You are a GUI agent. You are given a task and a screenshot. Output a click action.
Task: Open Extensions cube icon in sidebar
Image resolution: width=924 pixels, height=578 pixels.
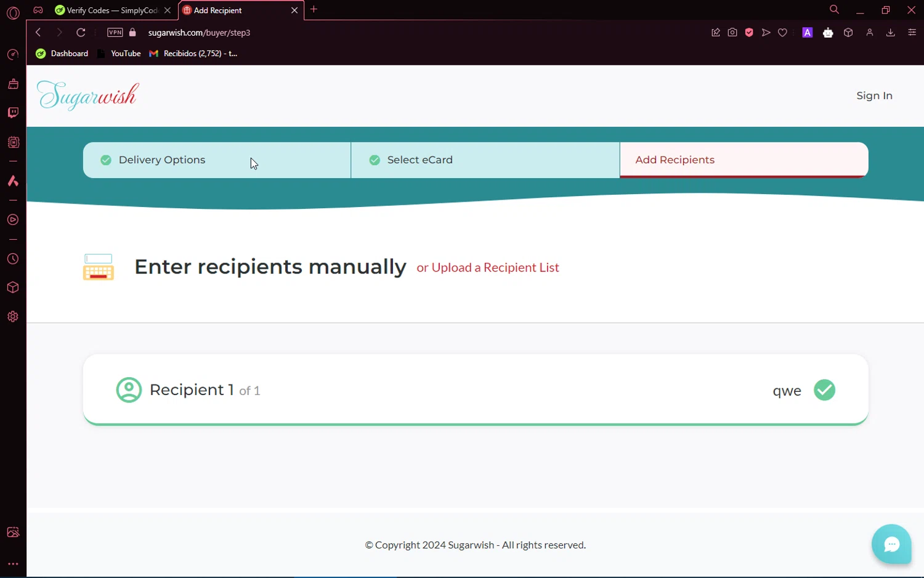click(x=13, y=288)
